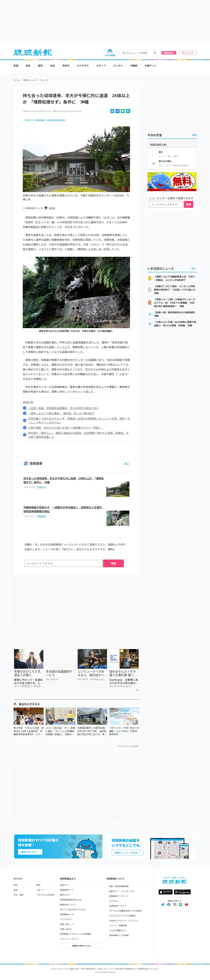Click the rank 2 mascot news icon
This screenshot has width=210, height=980.
(150, 290)
